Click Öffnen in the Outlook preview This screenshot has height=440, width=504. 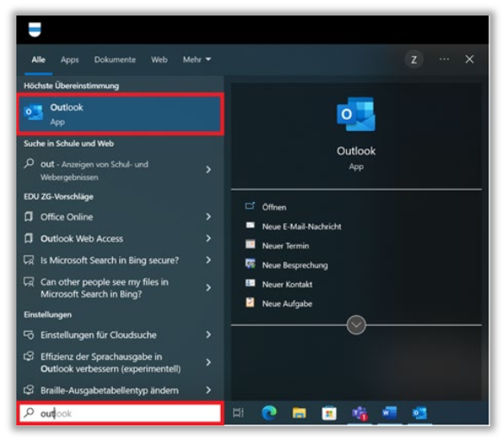pos(274,207)
